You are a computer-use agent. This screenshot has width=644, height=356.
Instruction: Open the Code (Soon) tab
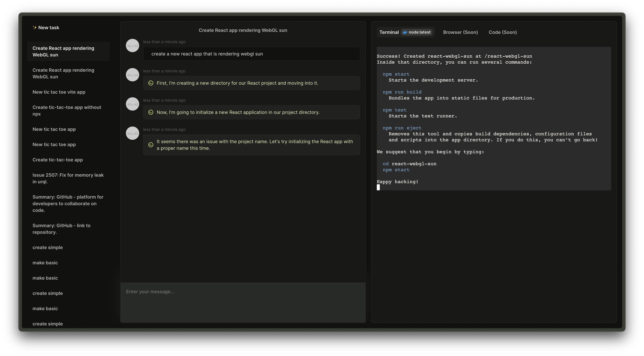[x=503, y=32]
